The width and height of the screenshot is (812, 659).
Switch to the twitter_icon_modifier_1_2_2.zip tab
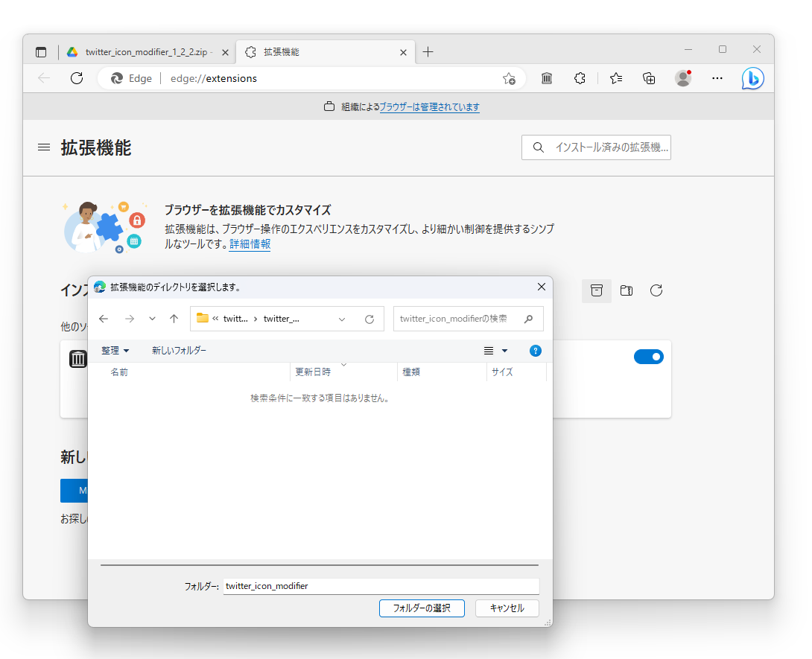point(145,52)
